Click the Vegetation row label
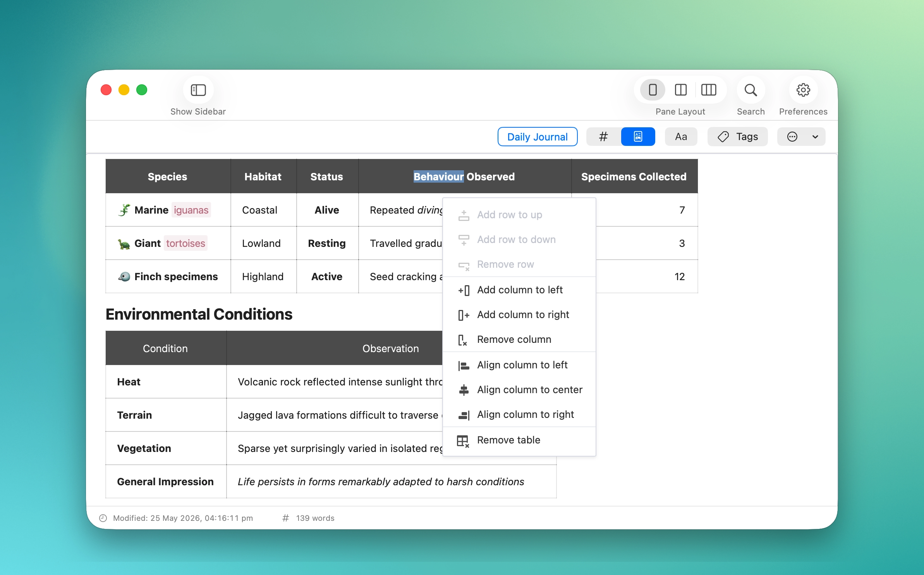 (144, 448)
